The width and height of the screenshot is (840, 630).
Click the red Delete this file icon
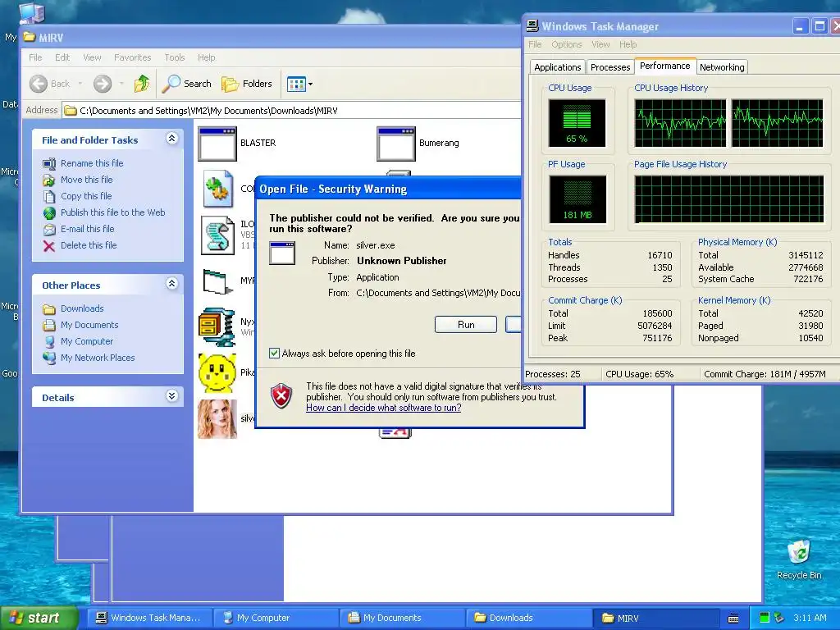[49, 246]
